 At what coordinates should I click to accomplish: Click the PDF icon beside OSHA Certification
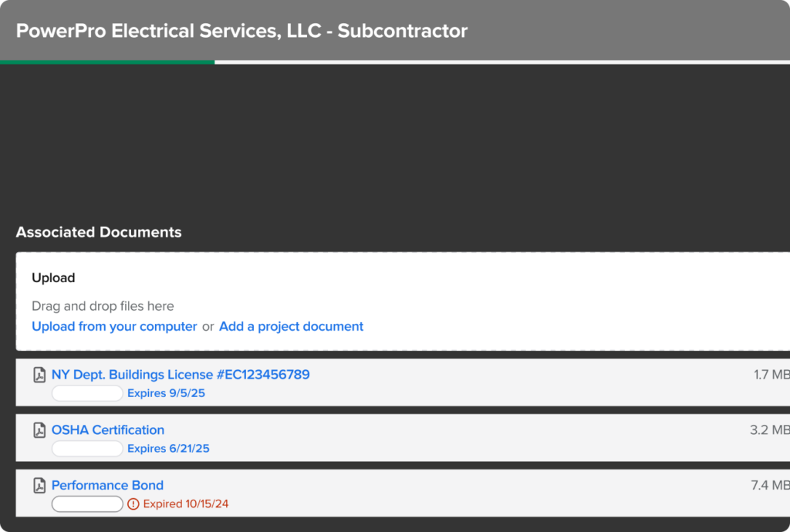click(x=39, y=430)
